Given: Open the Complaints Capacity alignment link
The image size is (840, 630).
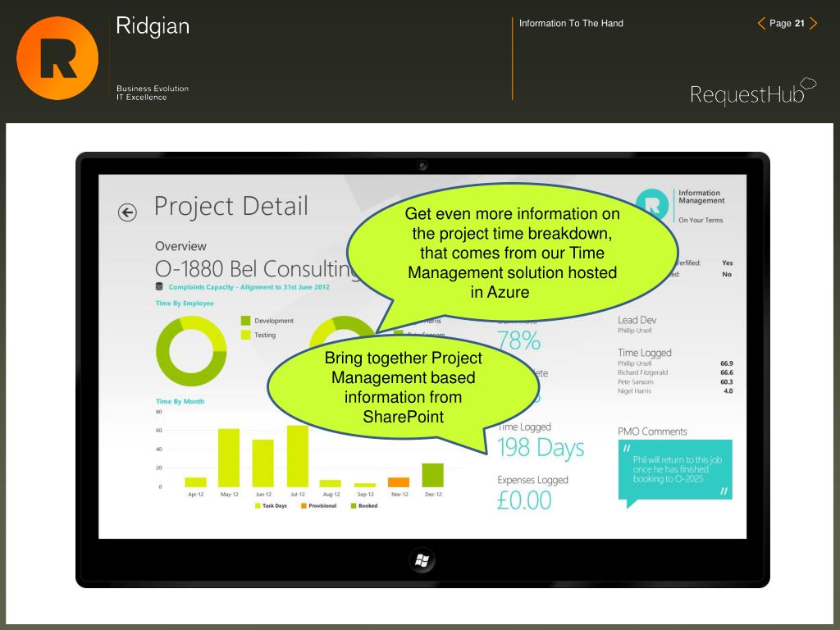Looking at the screenshot, I should [x=249, y=287].
